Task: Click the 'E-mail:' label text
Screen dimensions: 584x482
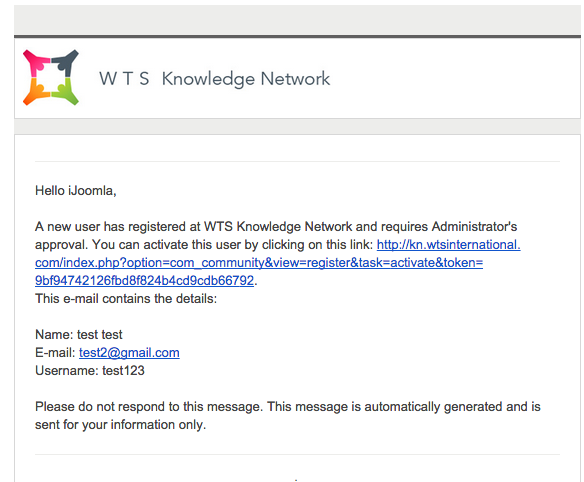Action: pyautogui.click(x=55, y=352)
